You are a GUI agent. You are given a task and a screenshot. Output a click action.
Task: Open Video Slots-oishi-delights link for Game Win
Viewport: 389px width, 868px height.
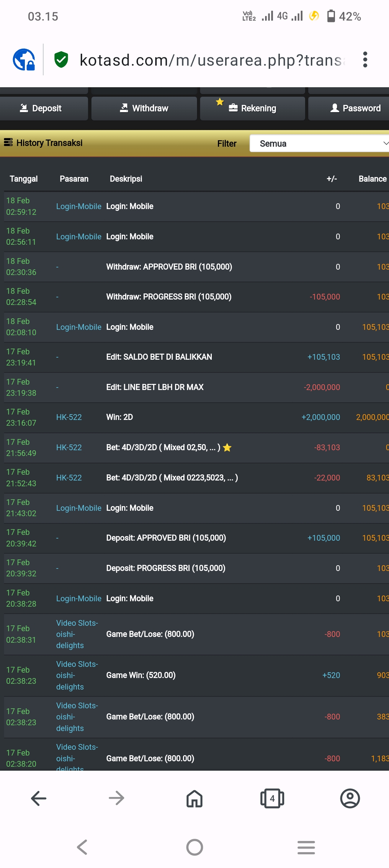point(77,675)
